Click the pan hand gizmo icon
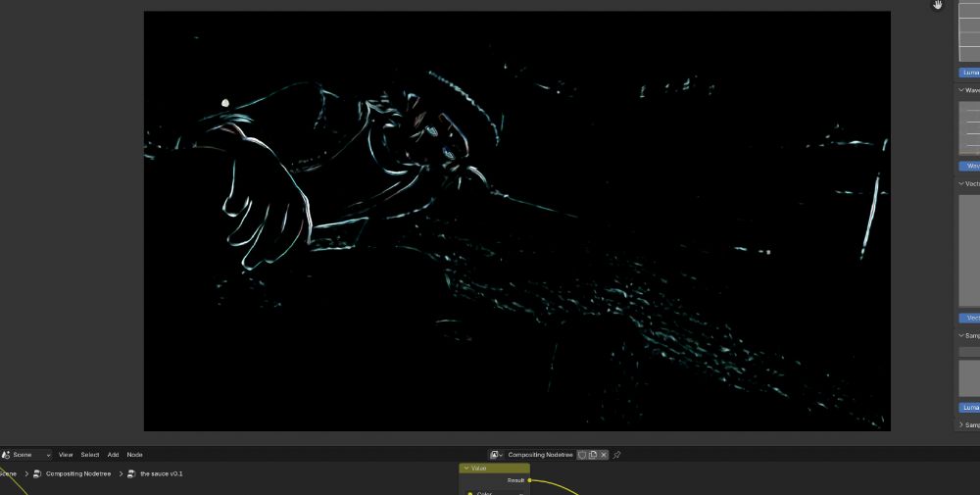 point(938,5)
